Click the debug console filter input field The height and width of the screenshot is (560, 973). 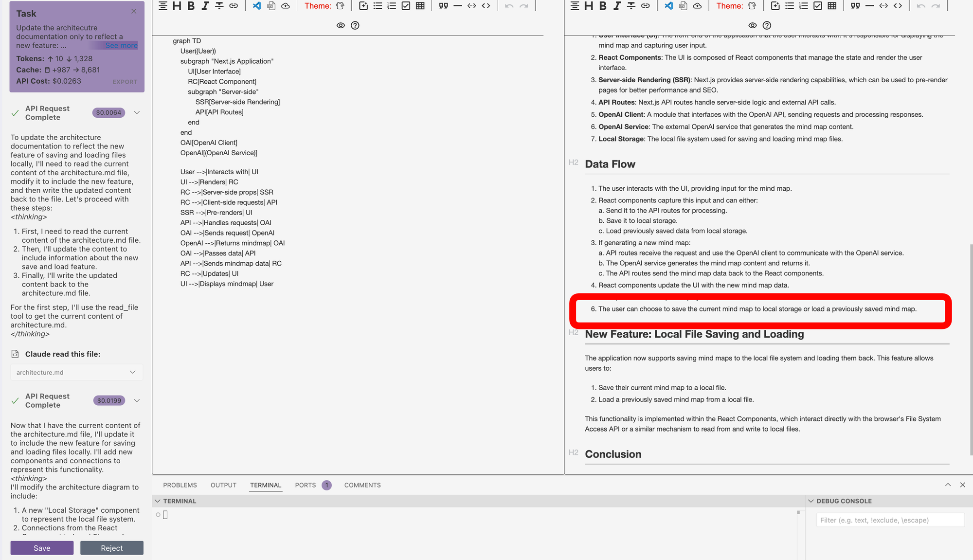890,520
